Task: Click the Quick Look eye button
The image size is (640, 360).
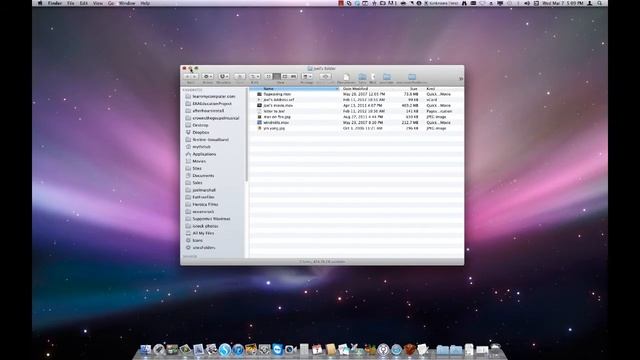Action: 325,76
